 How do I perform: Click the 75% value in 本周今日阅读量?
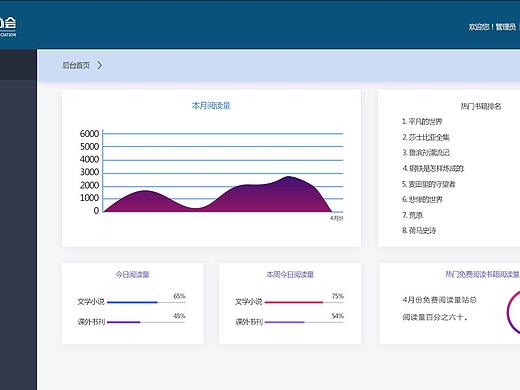click(337, 296)
